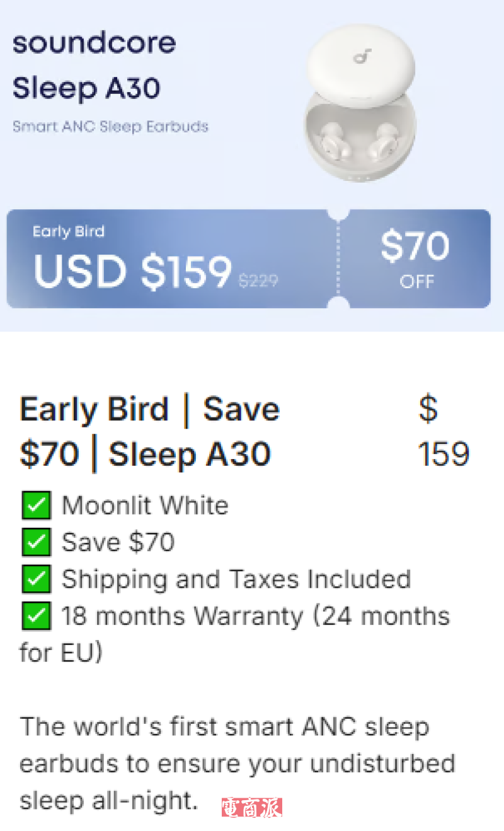504x831 pixels.
Task: Click the green checkmark beside Save $70
Action: (x=36, y=542)
